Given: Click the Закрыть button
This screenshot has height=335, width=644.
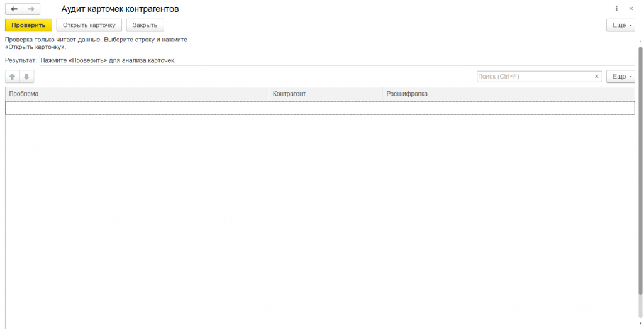Looking at the screenshot, I should 145,25.
